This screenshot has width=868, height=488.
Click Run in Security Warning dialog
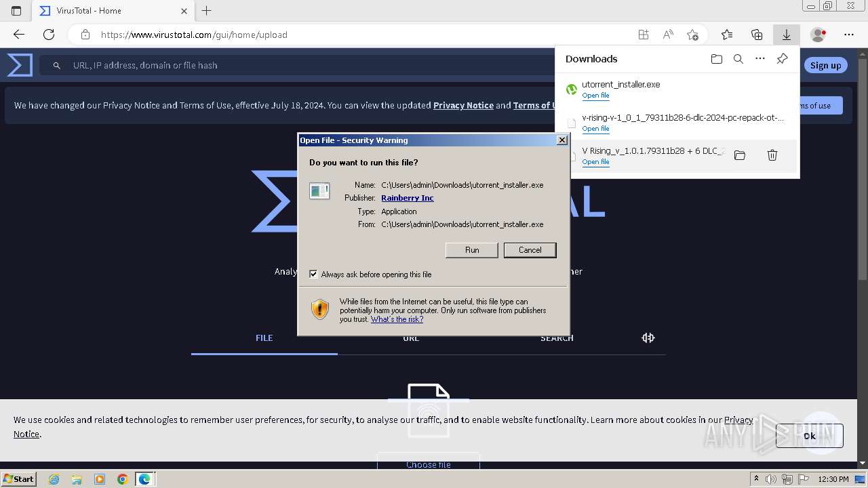(472, 250)
